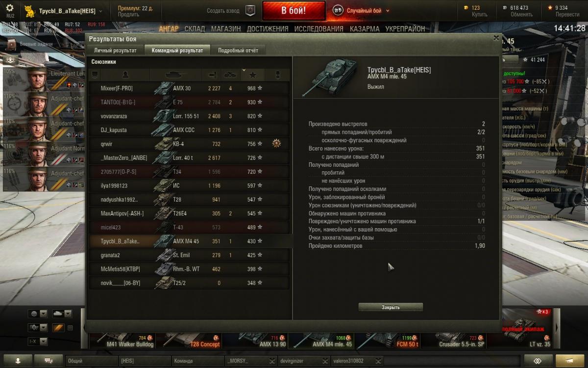Click the platoon creation emblem icon
This screenshot has width=588, height=368.
[250, 10]
